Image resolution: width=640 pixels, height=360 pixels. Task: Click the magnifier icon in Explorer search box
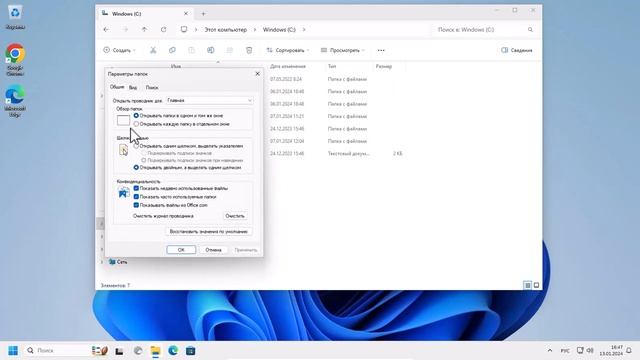point(530,30)
